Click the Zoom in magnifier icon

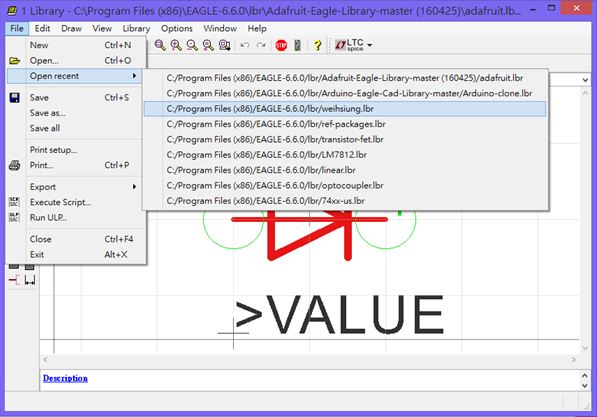point(176,45)
